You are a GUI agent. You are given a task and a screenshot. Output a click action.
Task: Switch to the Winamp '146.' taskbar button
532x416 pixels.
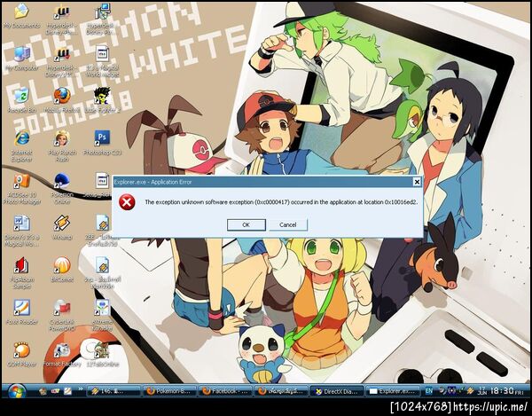click(x=113, y=391)
